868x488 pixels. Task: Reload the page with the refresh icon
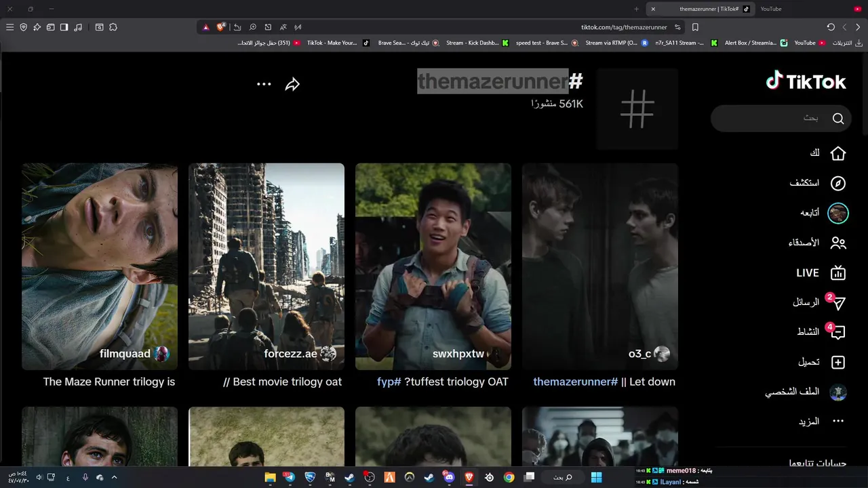831,27
